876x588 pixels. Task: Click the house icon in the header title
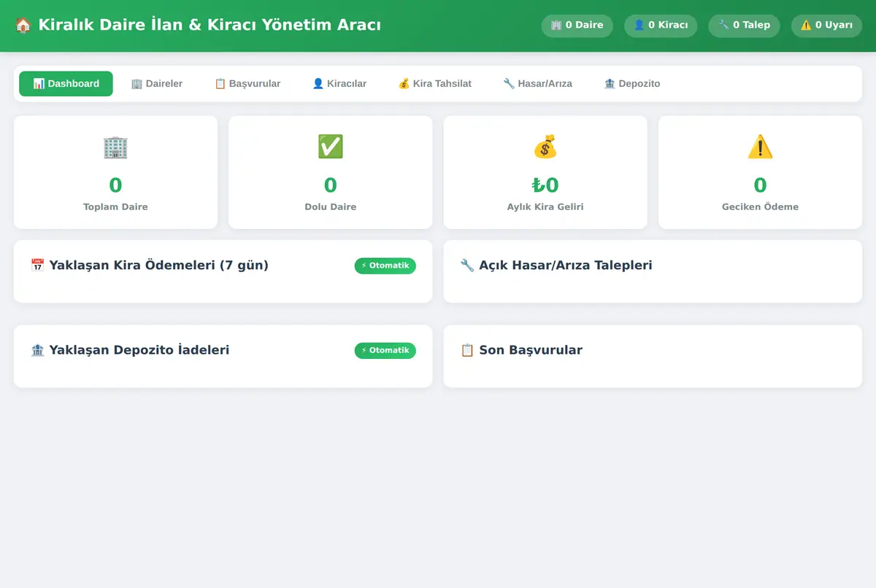pyautogui.click(x=23, y=26)
